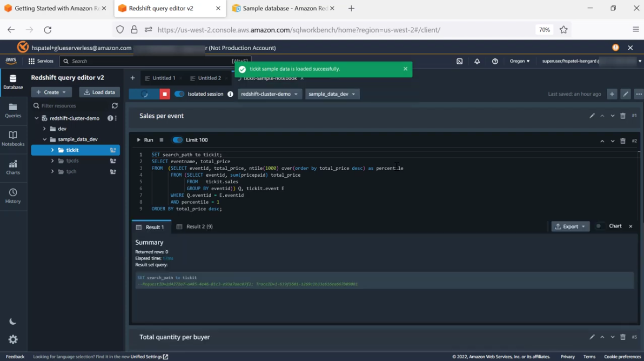Open editor settings gear icon
Screen dimensions: 644x361
[x=13, y=339]
